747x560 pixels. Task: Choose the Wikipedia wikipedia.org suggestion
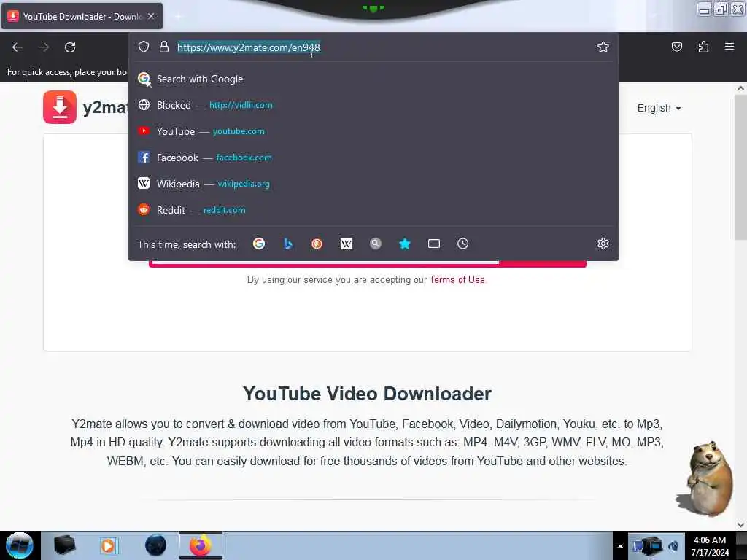(373, 184)
